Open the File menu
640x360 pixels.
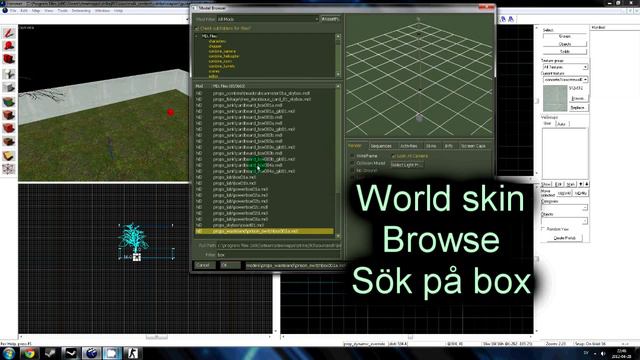13,11
